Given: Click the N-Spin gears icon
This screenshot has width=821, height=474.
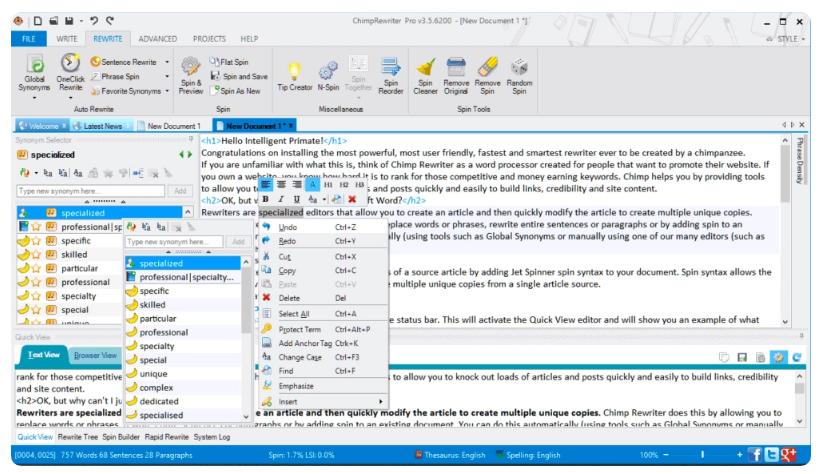Looking at the screenshot, I should pos(328,68).
